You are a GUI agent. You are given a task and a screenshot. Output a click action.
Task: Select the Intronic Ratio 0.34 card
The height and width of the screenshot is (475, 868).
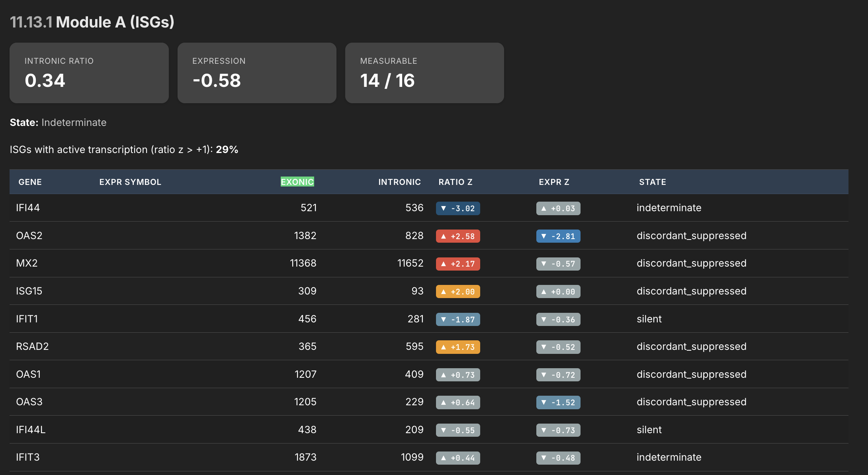pyautogui.click(x=89, y=73)
